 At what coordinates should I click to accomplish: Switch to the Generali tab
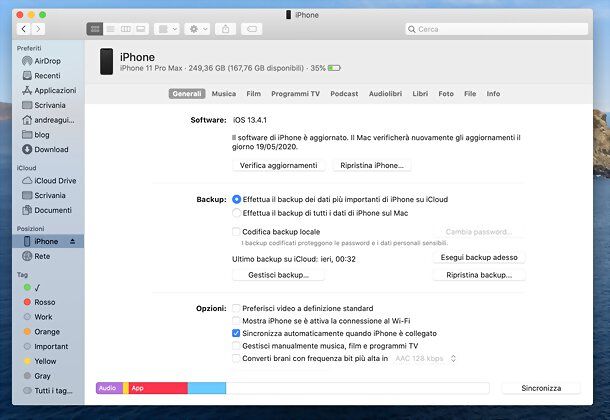point(187,94)
